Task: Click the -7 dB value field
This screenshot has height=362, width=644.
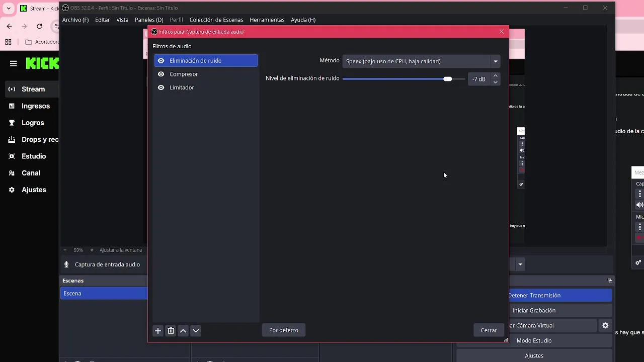Action: tap(479, 79)
